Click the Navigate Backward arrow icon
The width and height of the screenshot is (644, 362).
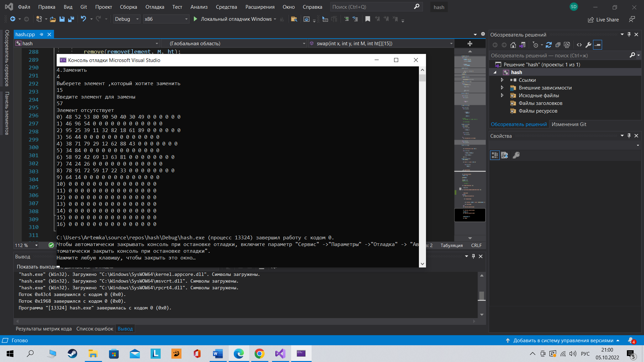[x=13, y=19]
